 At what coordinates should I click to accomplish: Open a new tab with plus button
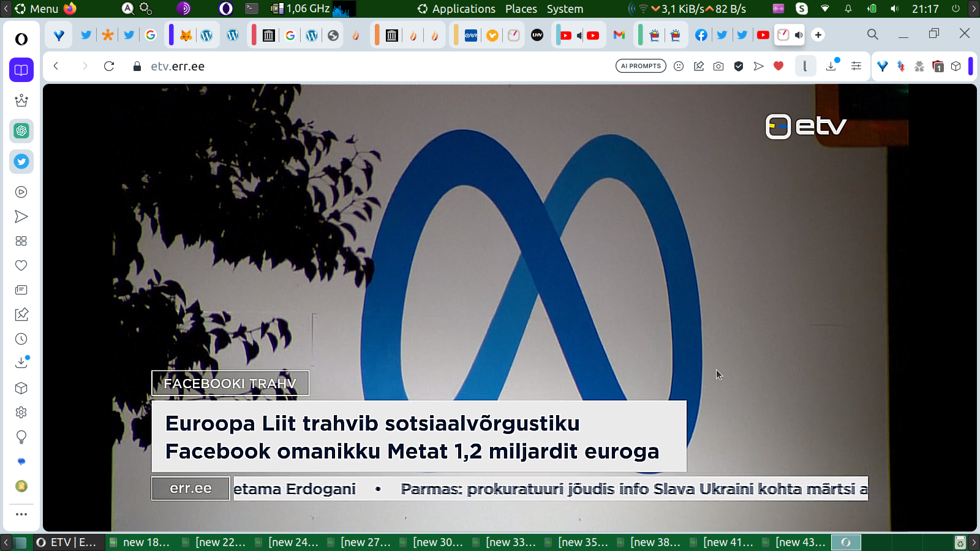(818, 35)
